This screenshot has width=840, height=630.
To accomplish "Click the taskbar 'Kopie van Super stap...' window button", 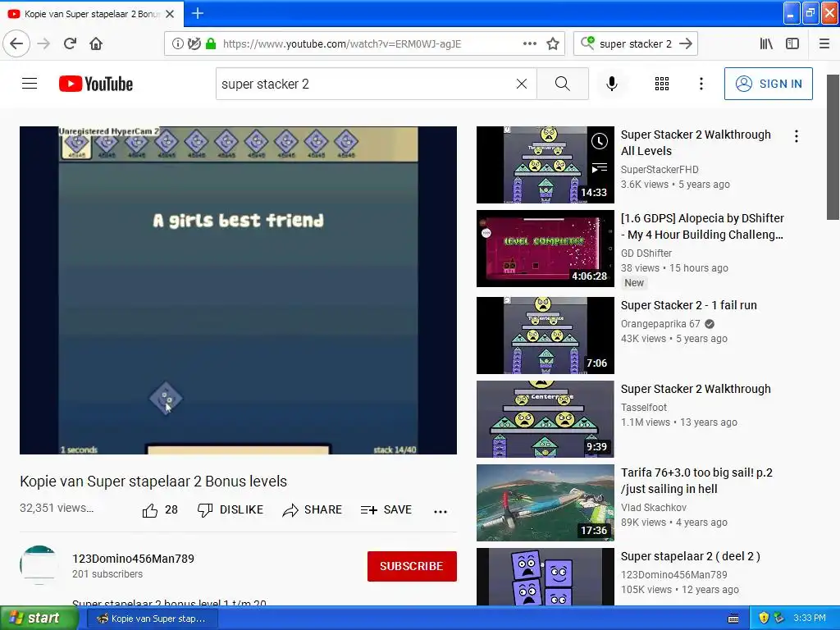I will (x=152, y=619).
